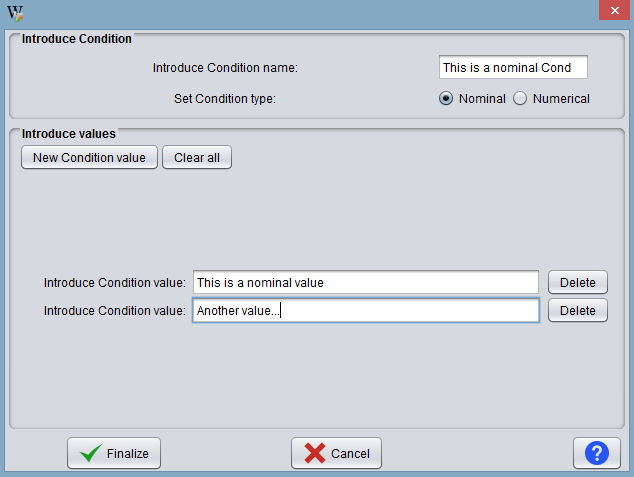The height and width of the screenshot is (477, 634).
Task: Click the 'Set Condition type:' label
Action: tap(225, 99)
